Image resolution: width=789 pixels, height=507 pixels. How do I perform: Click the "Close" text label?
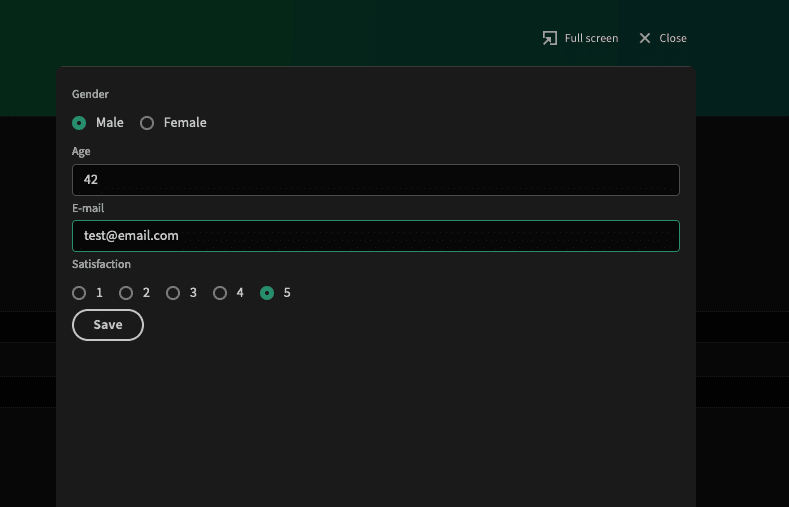point(673,38)
